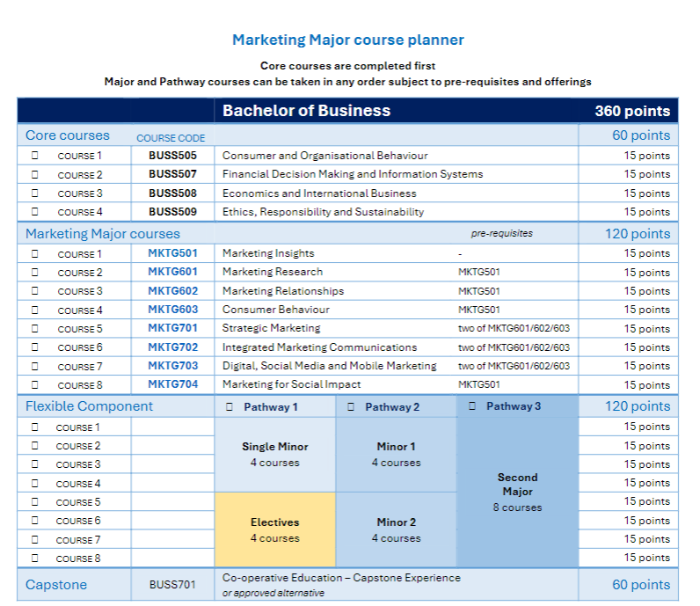
Task: Open the MKTG703 course code link
Action: pyautogui.click(x=172, y=366)
